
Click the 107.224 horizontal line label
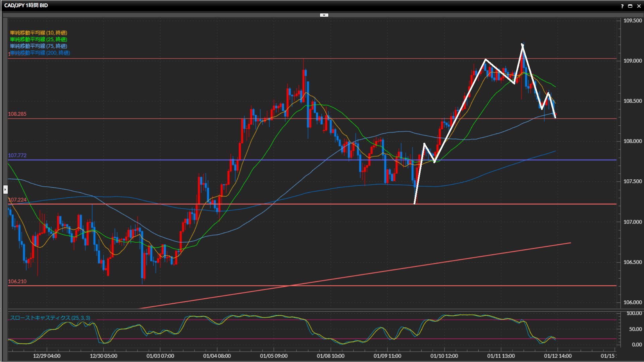tap(17, 200)
